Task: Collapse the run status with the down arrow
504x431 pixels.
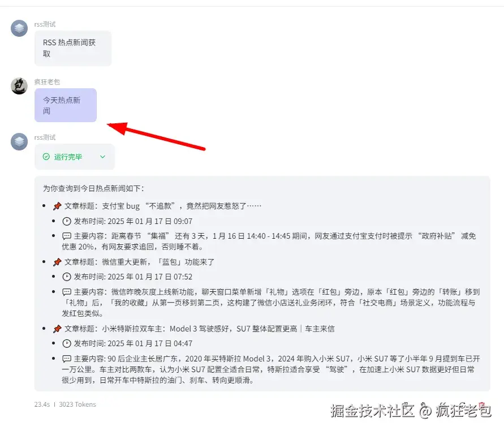Action: [x=102, y=157]
